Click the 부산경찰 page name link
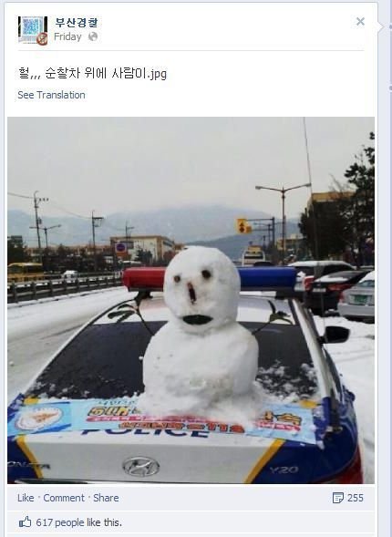 click(x=77, y=23)
